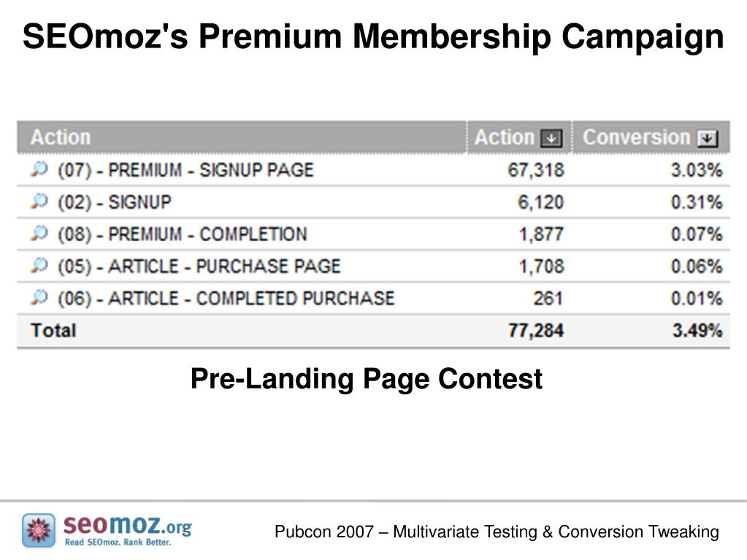Image resolution: width=747 pixels, height=560 pixels.
Task: Click magnifier icon for Article Purchase Page
Action: (39, 265)
